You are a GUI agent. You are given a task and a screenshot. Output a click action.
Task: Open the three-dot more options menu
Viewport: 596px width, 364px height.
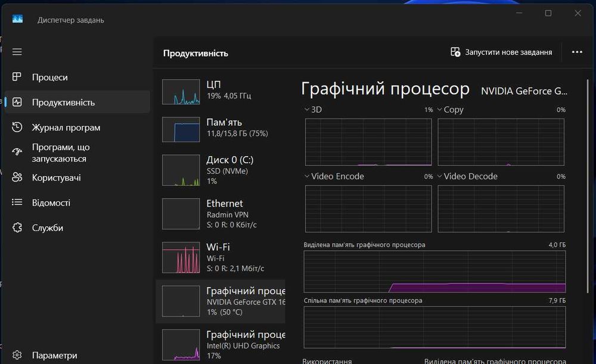(577, 52)
